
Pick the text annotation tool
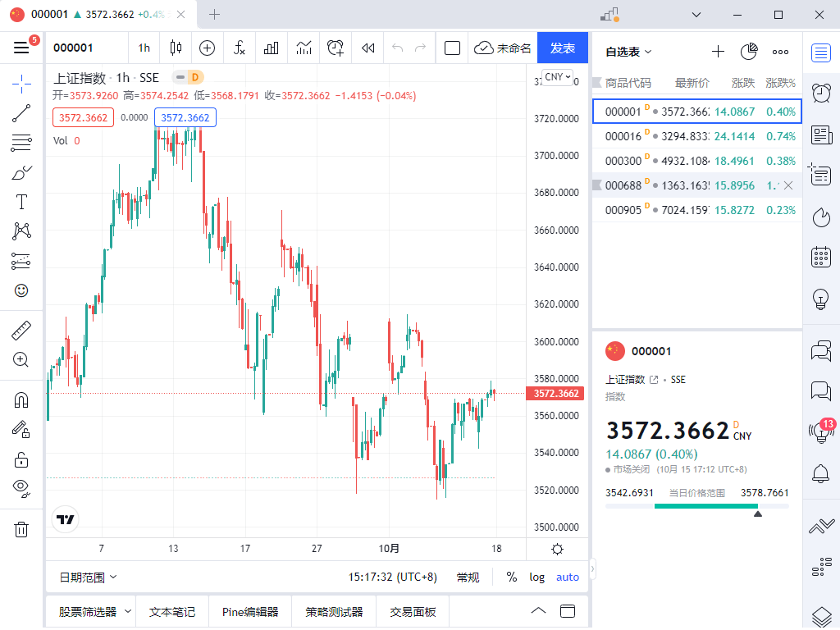[x=21, y=201]
